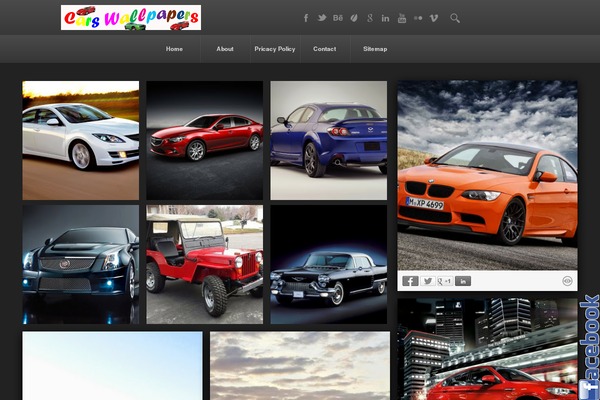Open the red car night city image
Screen dimensions: 600x400
[488, 349]
